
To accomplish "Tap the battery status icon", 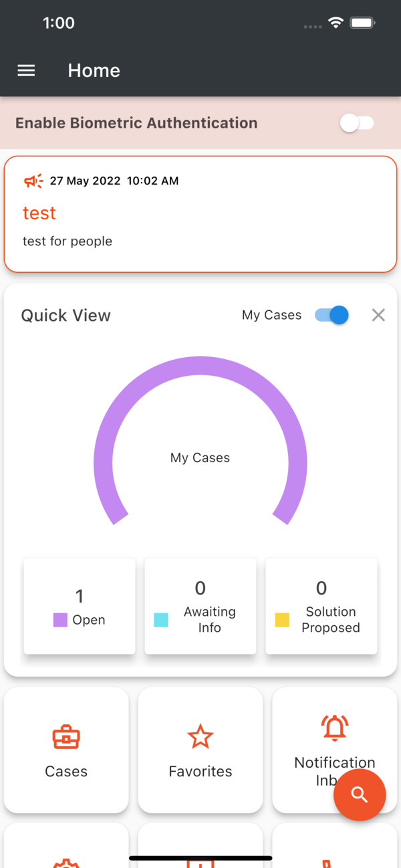I will coord(362,23).
